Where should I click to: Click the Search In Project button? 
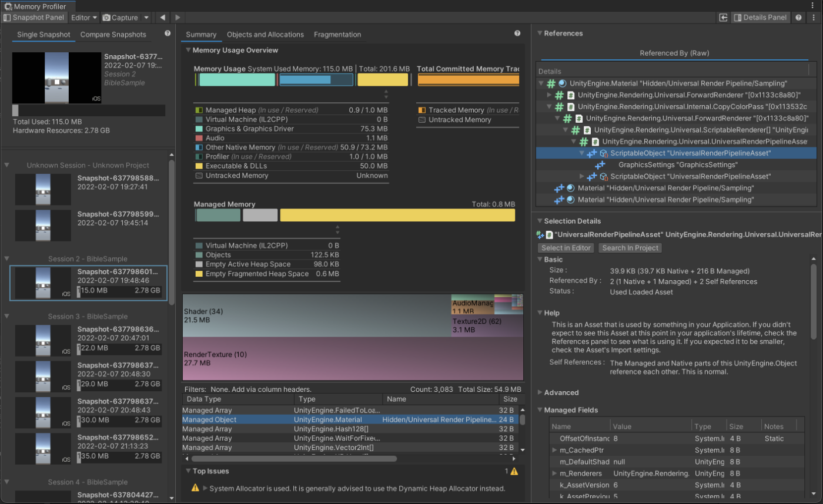click(x=630, y=247)
